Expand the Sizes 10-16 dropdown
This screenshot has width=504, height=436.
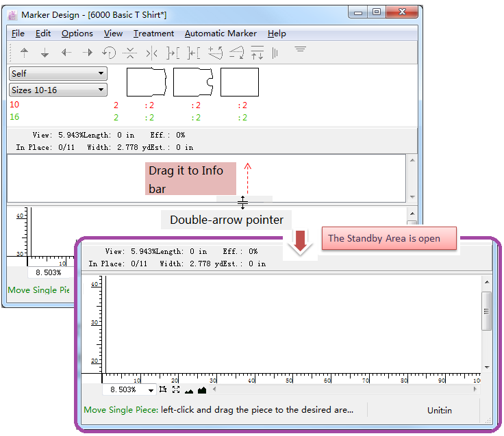[58, 90]
